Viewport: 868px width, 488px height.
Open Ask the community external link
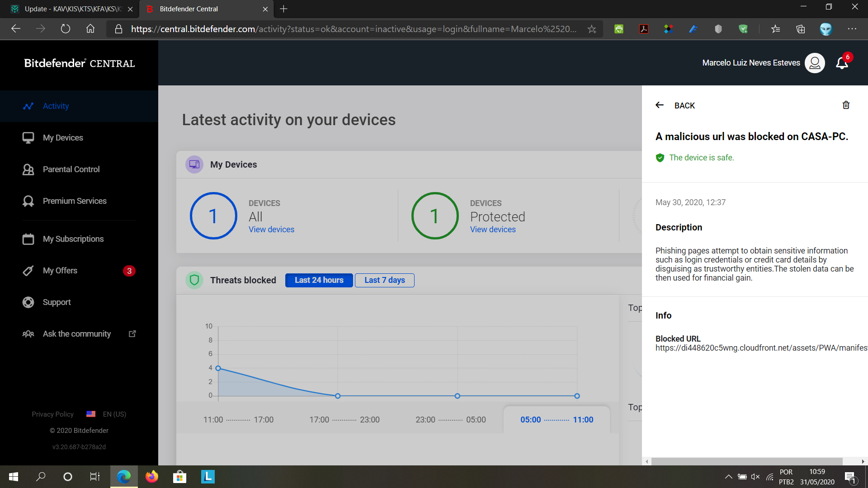pyautogui.click(x=132, y=334)
